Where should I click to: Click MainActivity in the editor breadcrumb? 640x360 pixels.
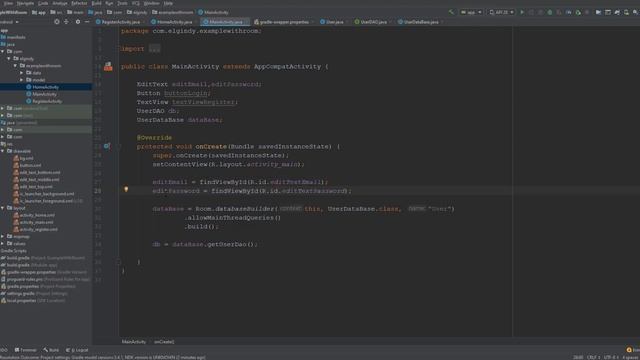click(134, 342)
